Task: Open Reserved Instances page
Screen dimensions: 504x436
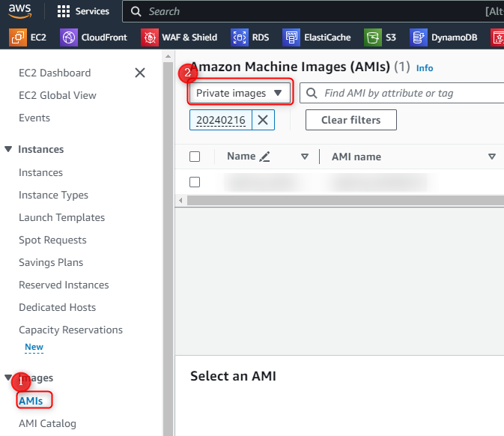Action: pyautogui.click(x=64, y=285)
